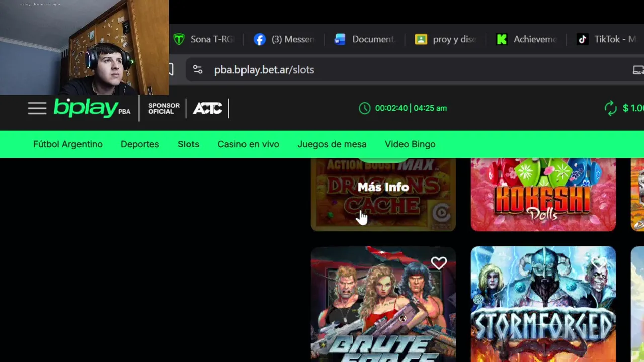Viewport: 644px width, 362px height.
Task: Open site settings icon in address bar
Action: (198, 70)
